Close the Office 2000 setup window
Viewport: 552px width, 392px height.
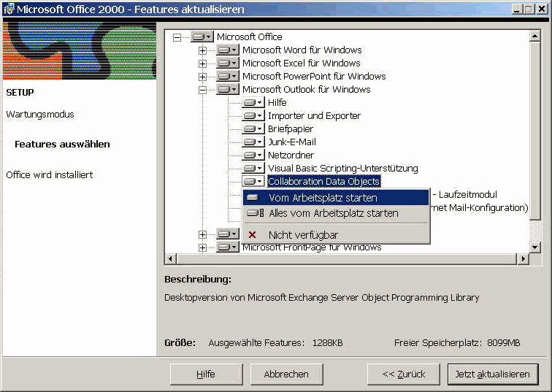542,9
